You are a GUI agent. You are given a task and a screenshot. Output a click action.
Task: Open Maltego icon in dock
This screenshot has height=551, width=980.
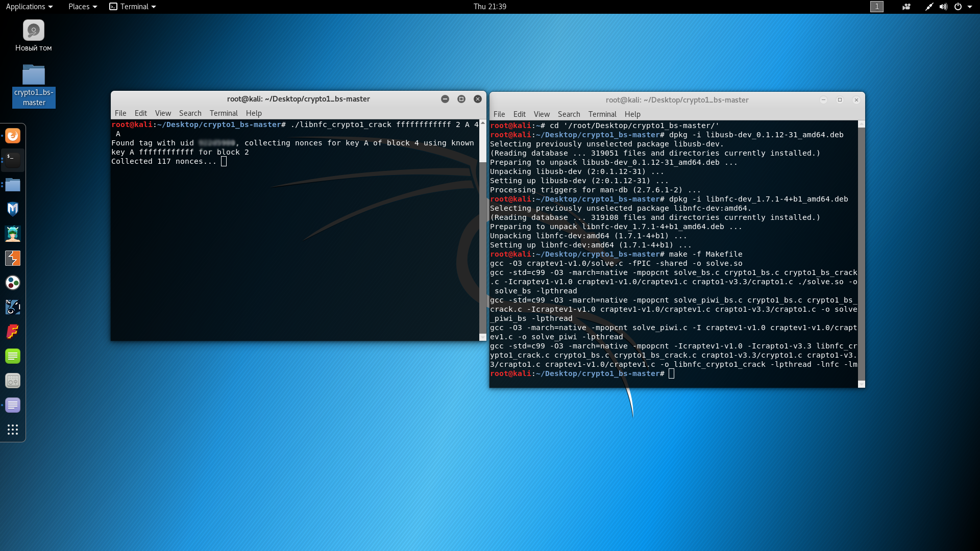point(13,283)
